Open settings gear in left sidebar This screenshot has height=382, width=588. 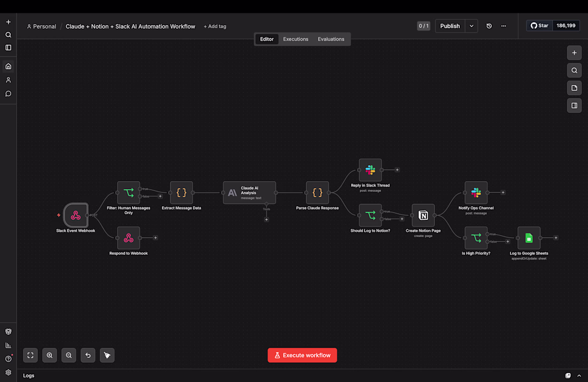click(8, 372)
